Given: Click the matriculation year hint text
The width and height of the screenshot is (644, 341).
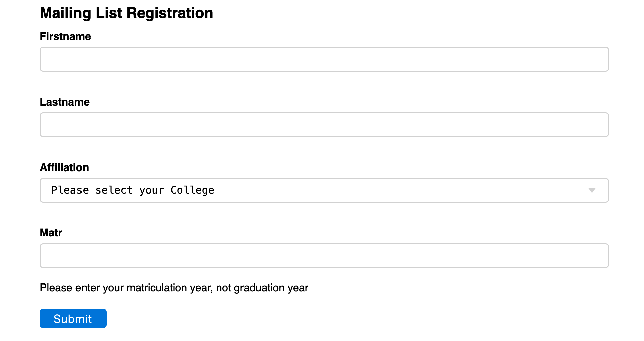Looking at the screenshot, I should pyautogui.click(x=174, y=288).
